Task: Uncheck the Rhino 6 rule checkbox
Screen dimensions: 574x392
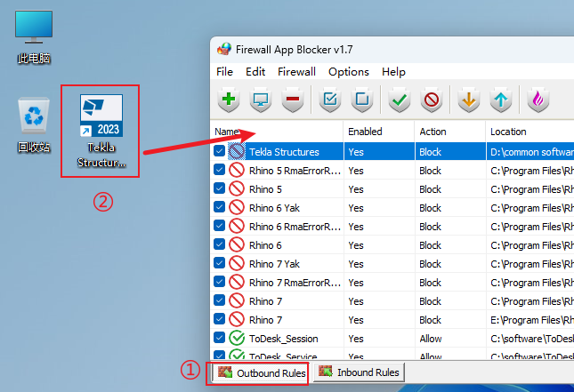Action: point(219,244)
